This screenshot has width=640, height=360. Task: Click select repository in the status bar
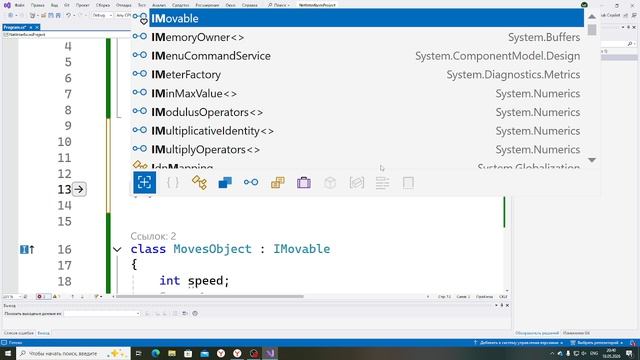(x=597, y=343)
